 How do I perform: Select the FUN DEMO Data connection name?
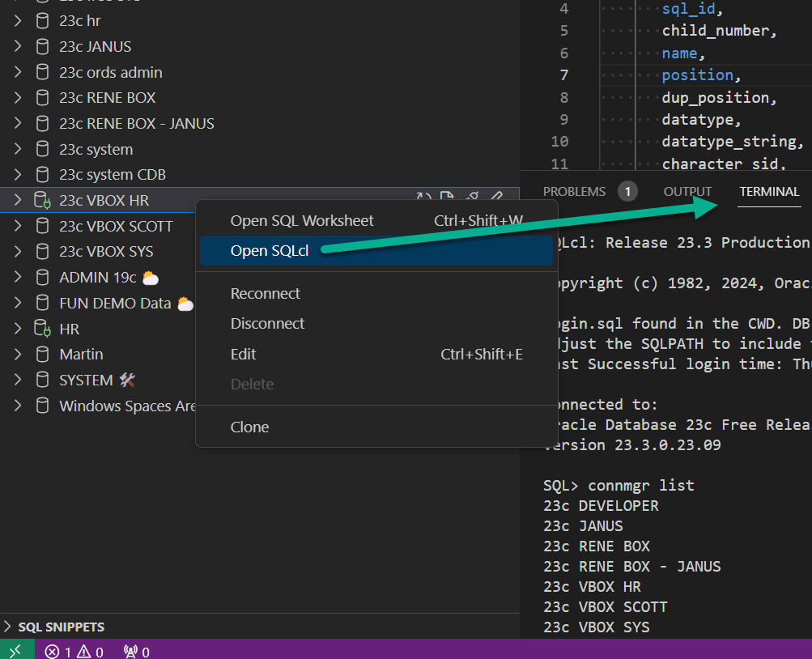[115, 304]
